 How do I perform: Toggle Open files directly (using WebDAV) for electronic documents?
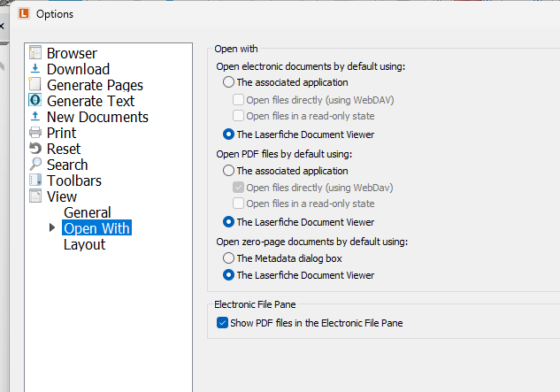point(238,100)
